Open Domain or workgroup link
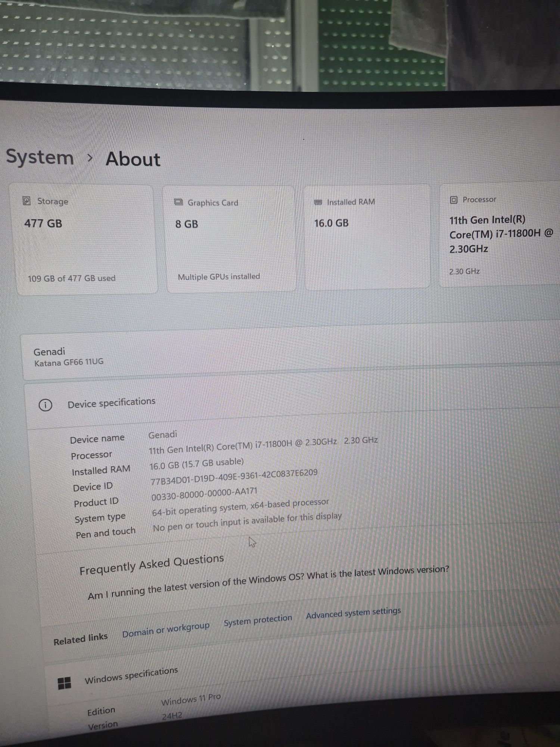 pos(166,630)
